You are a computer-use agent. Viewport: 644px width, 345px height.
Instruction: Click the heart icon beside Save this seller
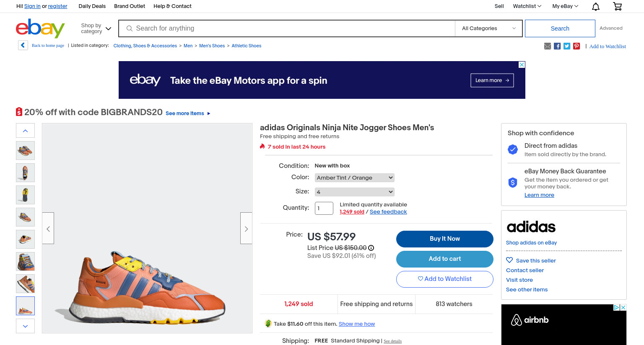pos(509,260)
